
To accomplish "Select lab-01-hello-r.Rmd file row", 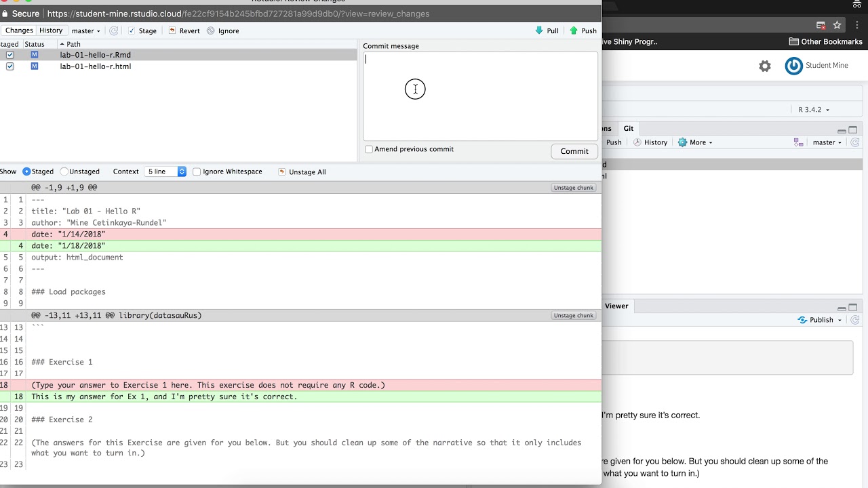I will click(x=178, y=55).
